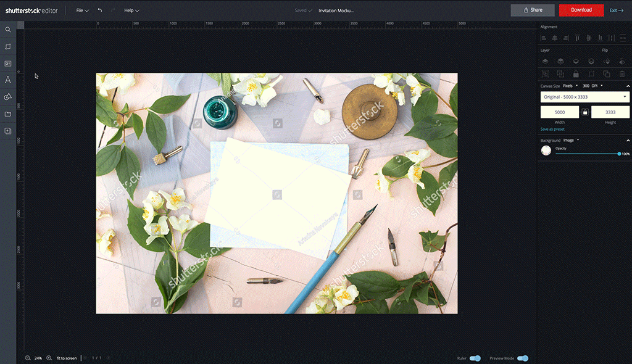Open the Original 5000 x 3333 preset dropdown

583,97
